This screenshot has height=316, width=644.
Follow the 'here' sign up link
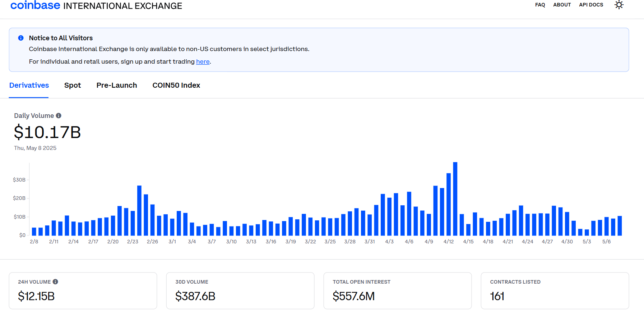click(203, 62)
